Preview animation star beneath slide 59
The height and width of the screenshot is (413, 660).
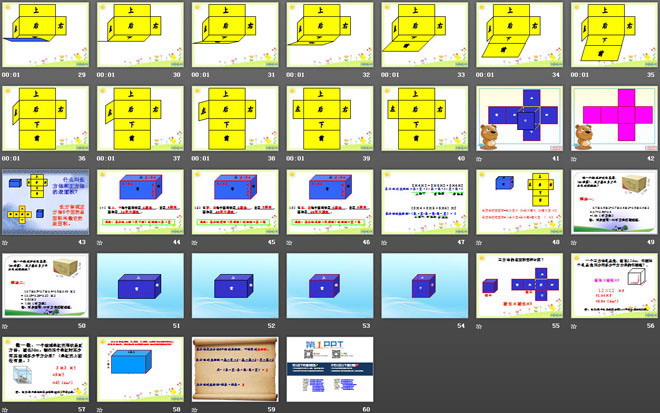(197, 409)
